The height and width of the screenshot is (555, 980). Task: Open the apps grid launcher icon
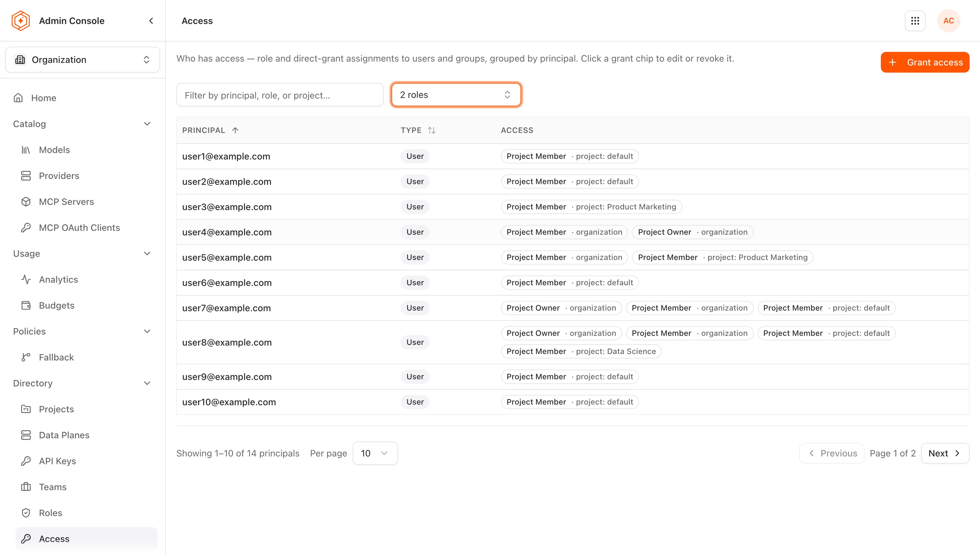click(x=915, y=20)
